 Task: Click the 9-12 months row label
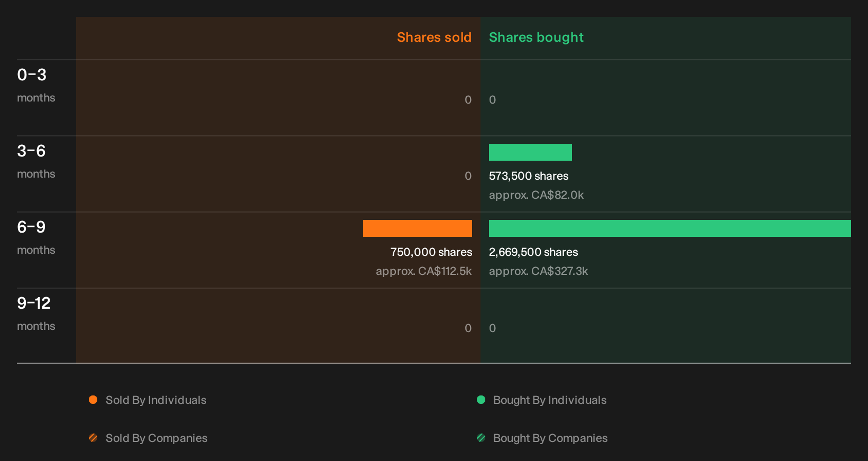36,314
